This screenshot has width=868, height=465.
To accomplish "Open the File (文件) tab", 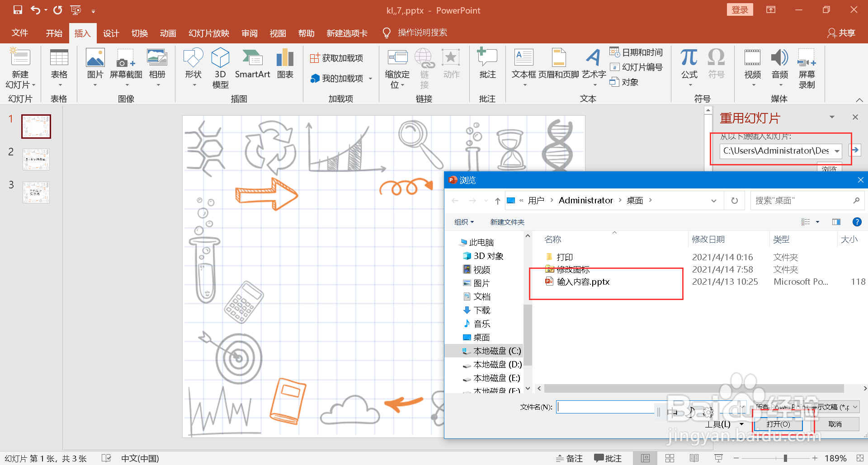I will tap(20, 33).
